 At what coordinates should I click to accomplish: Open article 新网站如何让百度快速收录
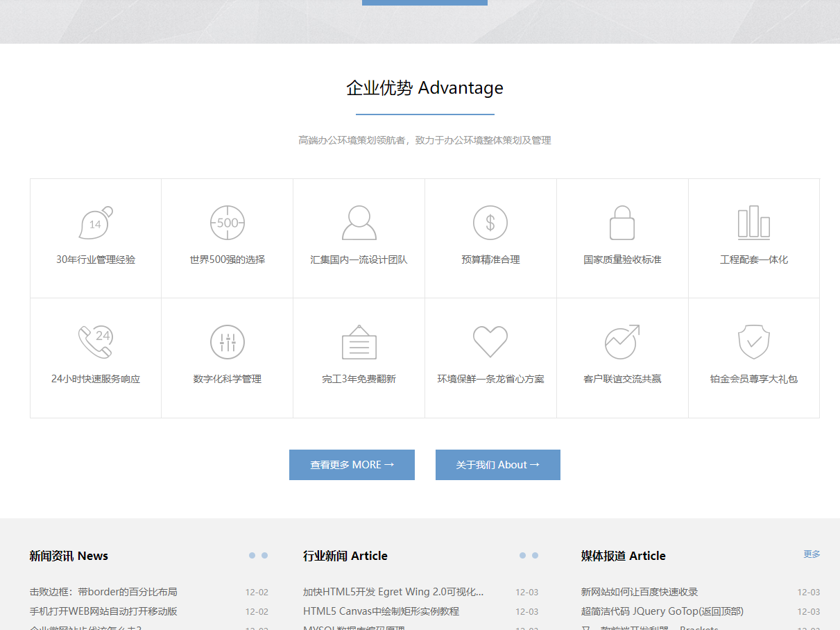[640, 592]
